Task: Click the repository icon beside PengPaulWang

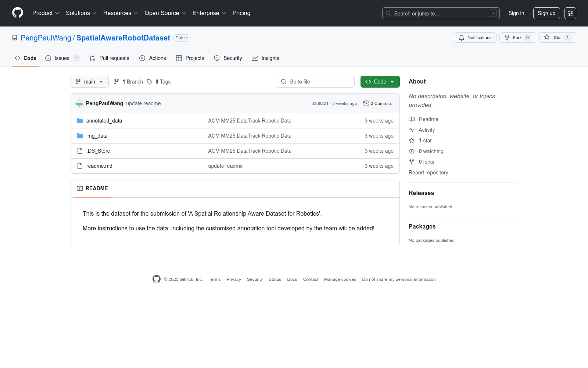Action: pos(15,38)
